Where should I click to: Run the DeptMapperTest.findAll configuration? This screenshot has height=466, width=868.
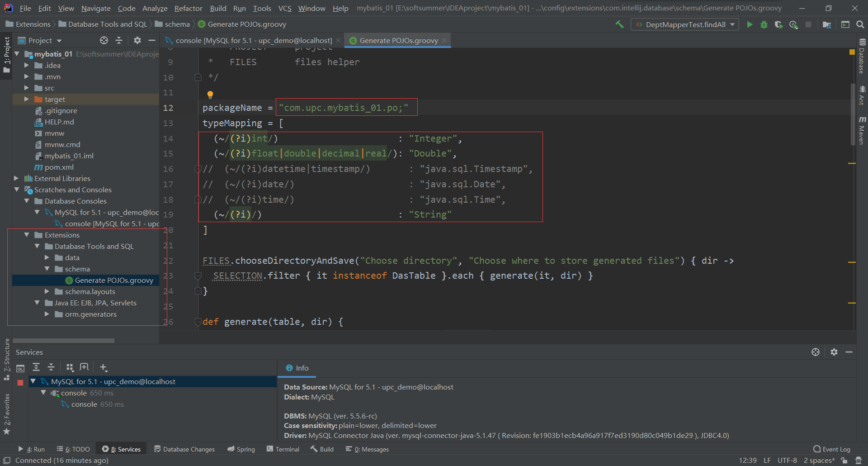750,24
